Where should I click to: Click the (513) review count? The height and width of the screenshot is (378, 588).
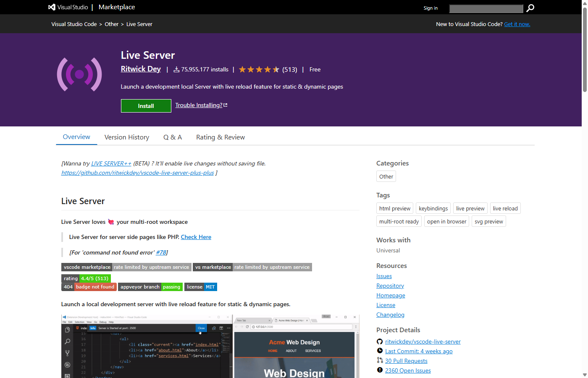click(290, 70)
